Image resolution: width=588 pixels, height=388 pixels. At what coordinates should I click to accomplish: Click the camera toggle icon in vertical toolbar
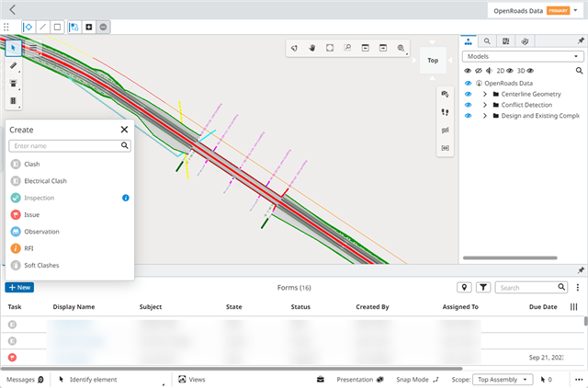click(445, 130)
